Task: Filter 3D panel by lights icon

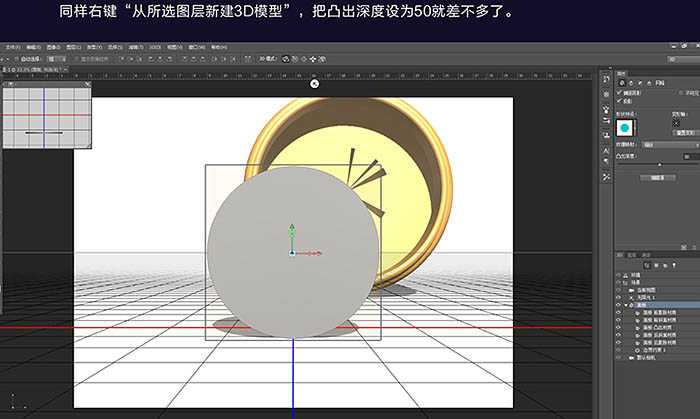Action: click(674, 266)
